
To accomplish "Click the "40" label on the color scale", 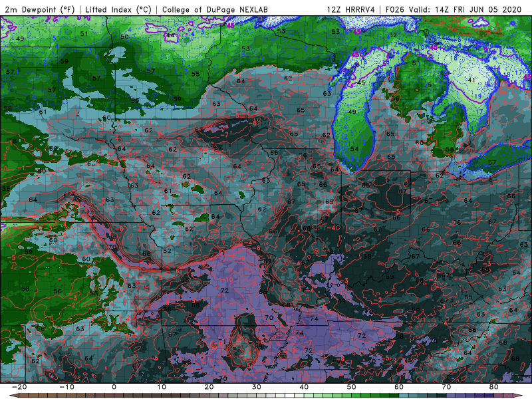I will pyautogui.click(x=304, y=387).
